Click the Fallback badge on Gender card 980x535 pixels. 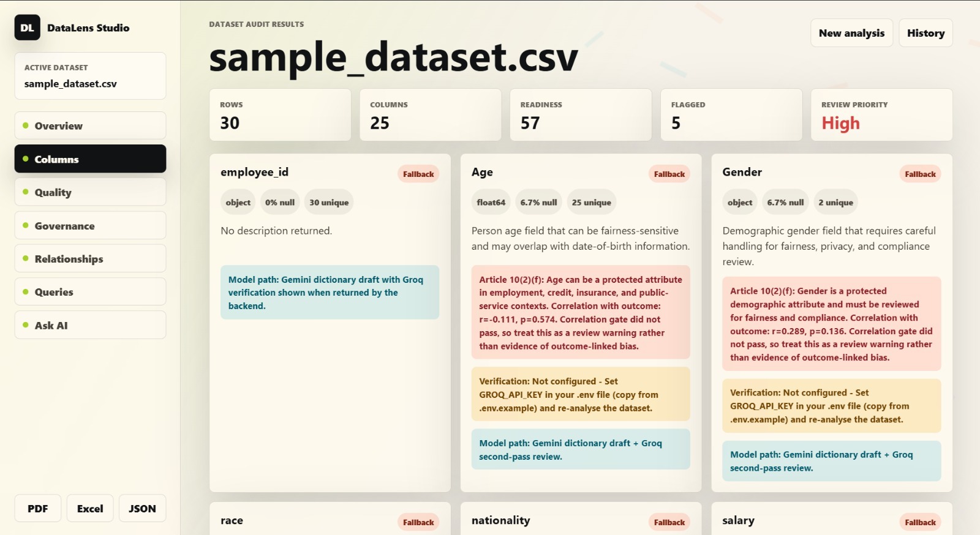tap(920, 174)
